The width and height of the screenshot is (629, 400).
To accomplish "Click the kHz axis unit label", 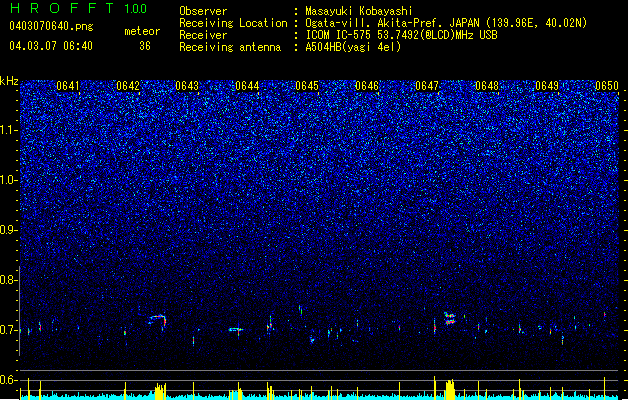I will click(9, 81).
